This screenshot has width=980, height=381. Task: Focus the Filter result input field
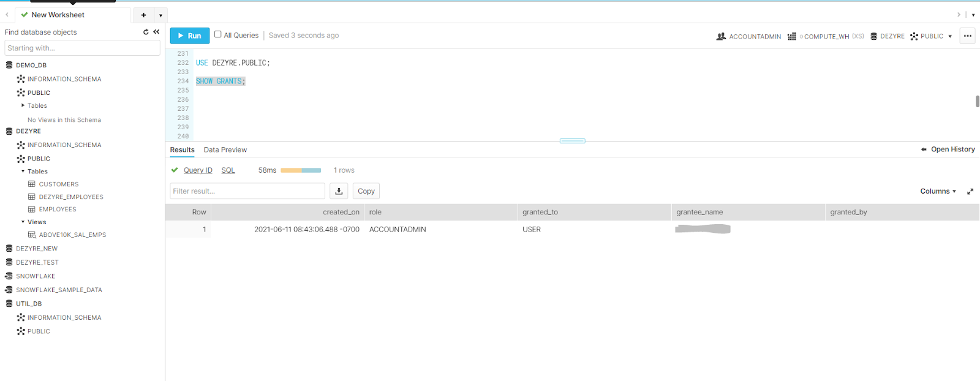[x=247, y=191]
